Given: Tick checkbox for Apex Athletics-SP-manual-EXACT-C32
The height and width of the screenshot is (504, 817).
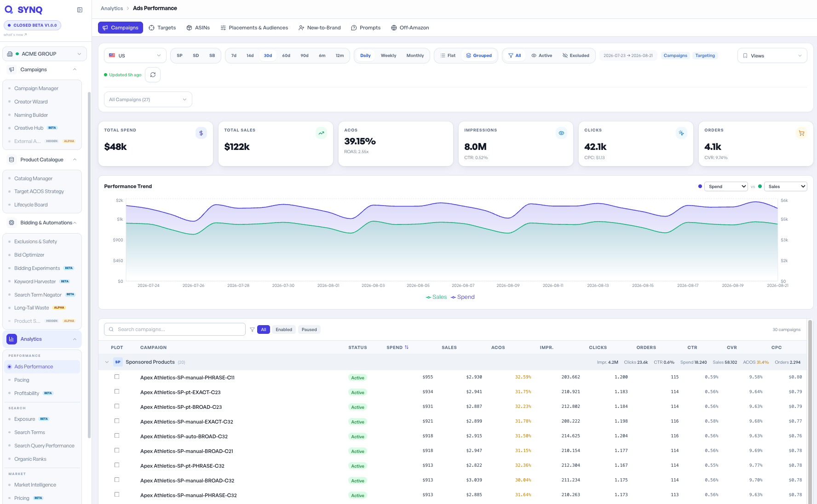Looking at the screenshot, I should (x=117, y=421).
